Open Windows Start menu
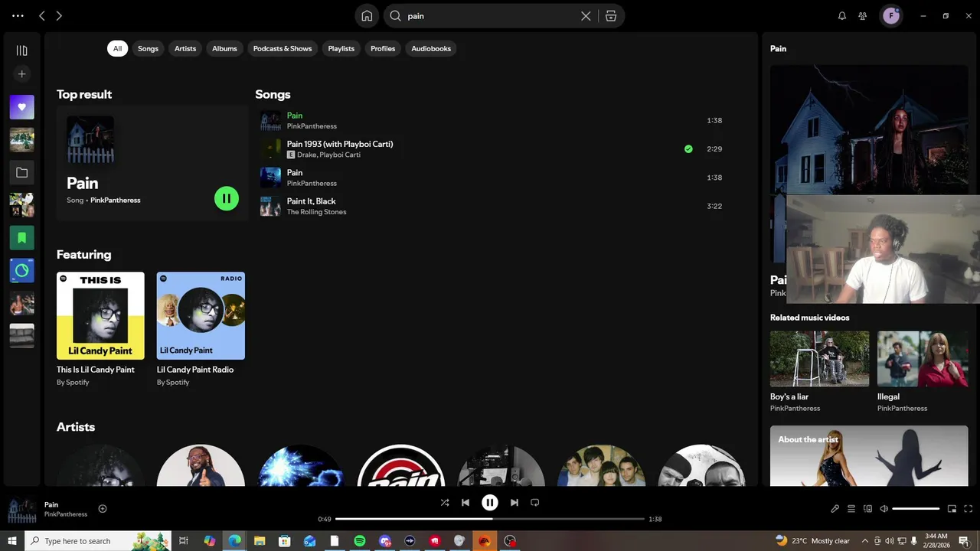Screen dimensions: 980x551 (x=12, y=541)
